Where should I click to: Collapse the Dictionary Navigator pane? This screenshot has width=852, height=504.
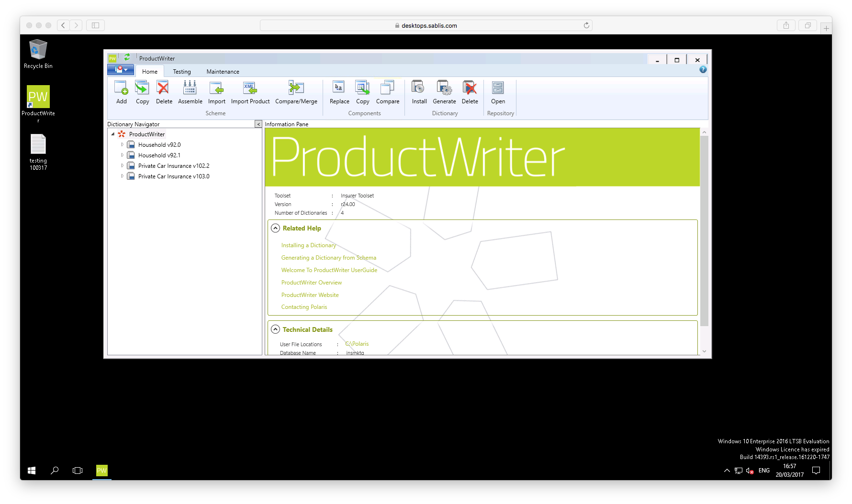(258, 124)
